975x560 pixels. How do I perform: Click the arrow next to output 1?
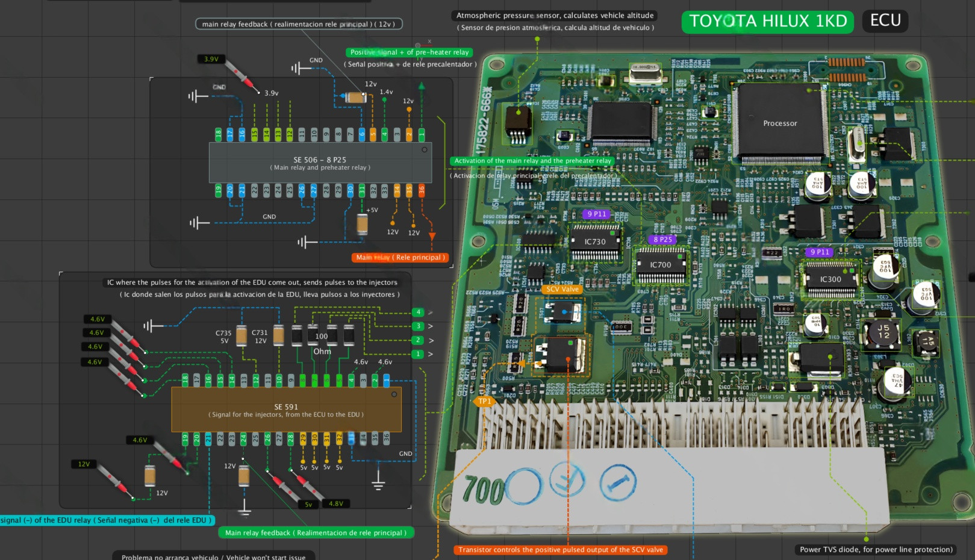(431, 354)
